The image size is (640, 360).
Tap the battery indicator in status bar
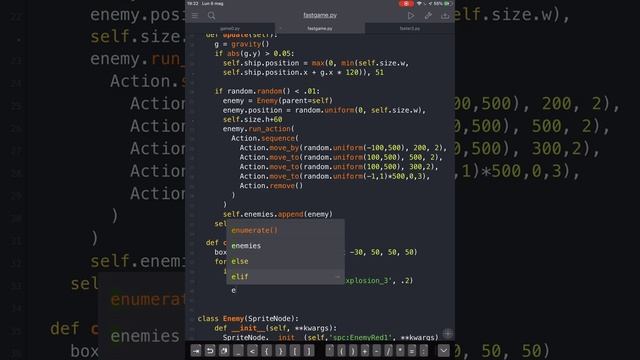pos(448,4)
